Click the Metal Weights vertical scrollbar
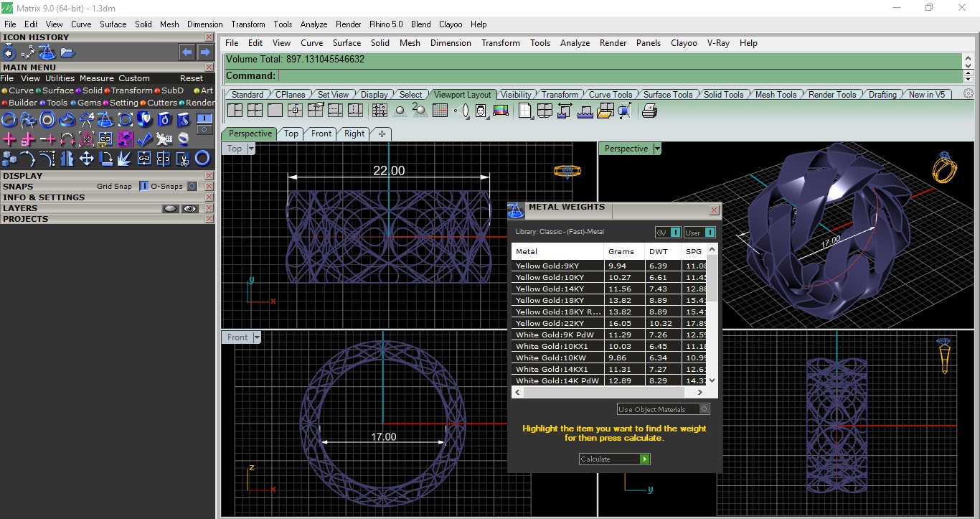 point(712,315)
